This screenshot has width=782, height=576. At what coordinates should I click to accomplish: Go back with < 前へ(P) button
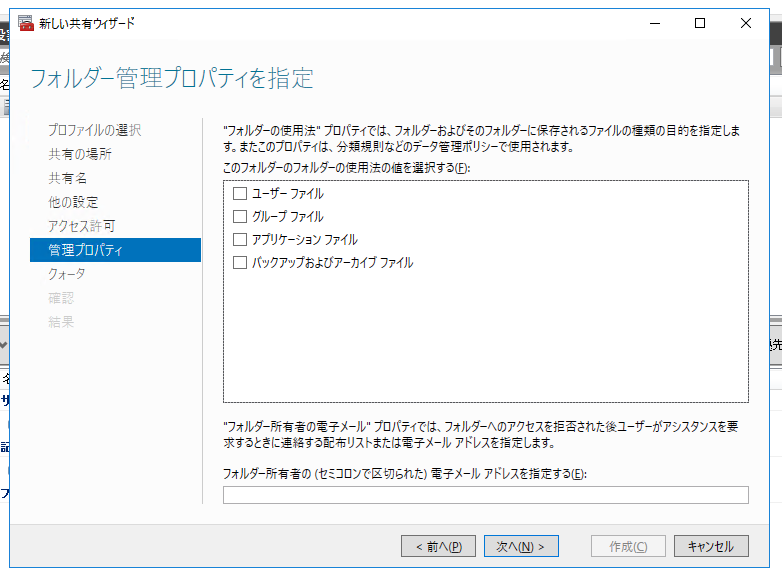click(438, 546)
